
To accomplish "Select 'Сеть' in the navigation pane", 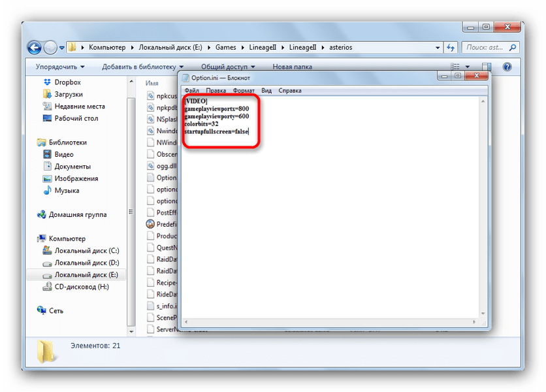I will click(50, 311).
